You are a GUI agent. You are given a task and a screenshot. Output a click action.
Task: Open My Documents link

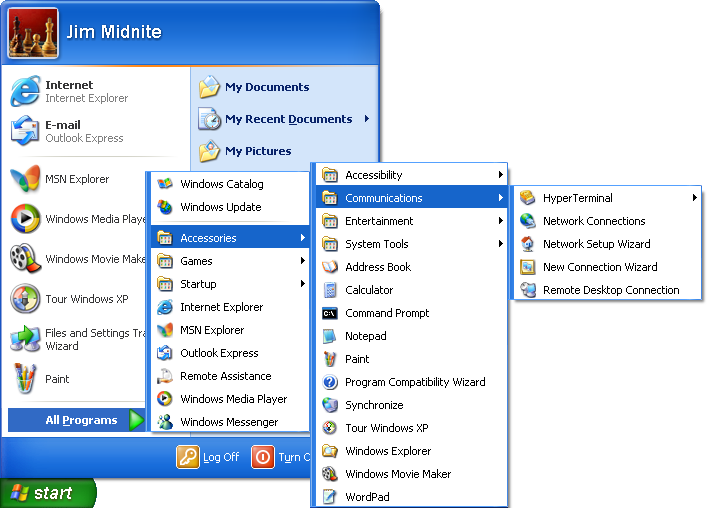[x=267, y=87]
